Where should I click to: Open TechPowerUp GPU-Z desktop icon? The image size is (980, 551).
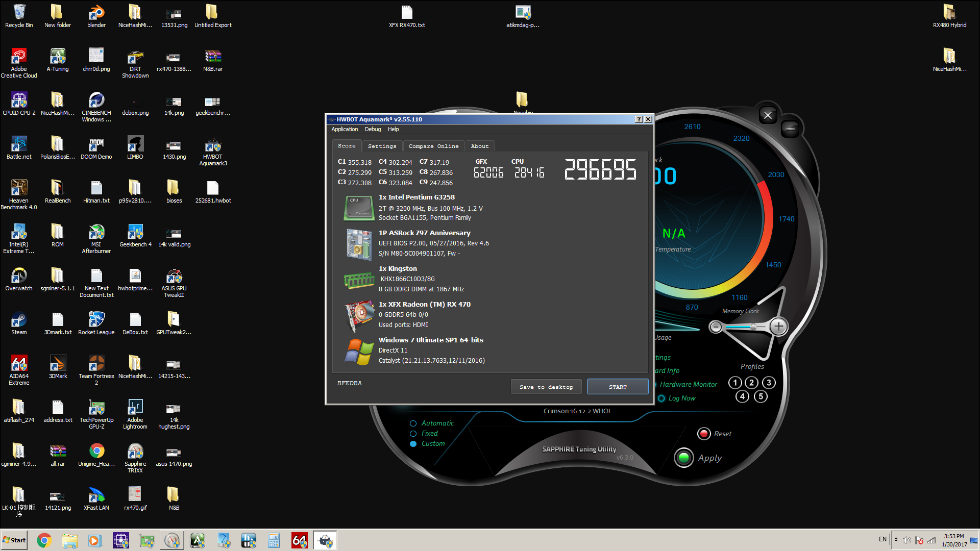tap(96, 414)
